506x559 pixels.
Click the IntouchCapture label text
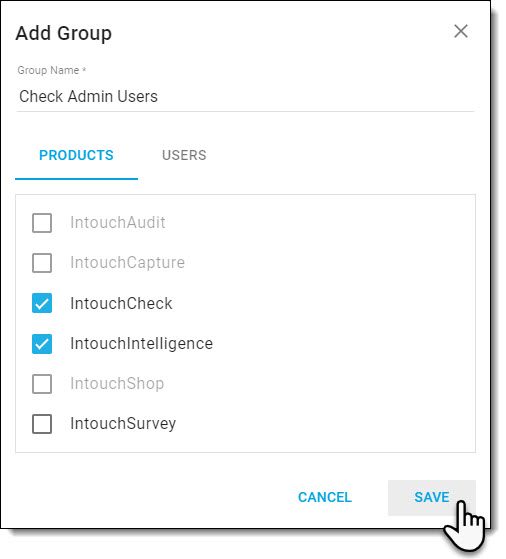click(x=127, y=263)
